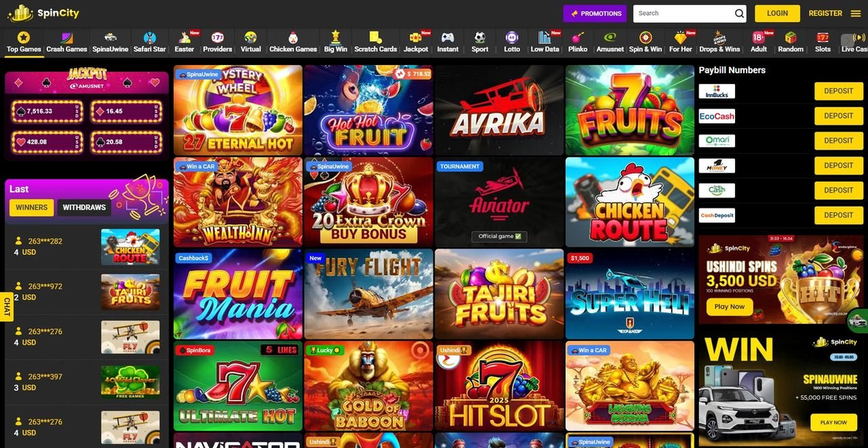Open the Avrika game tile

(499, 110)
